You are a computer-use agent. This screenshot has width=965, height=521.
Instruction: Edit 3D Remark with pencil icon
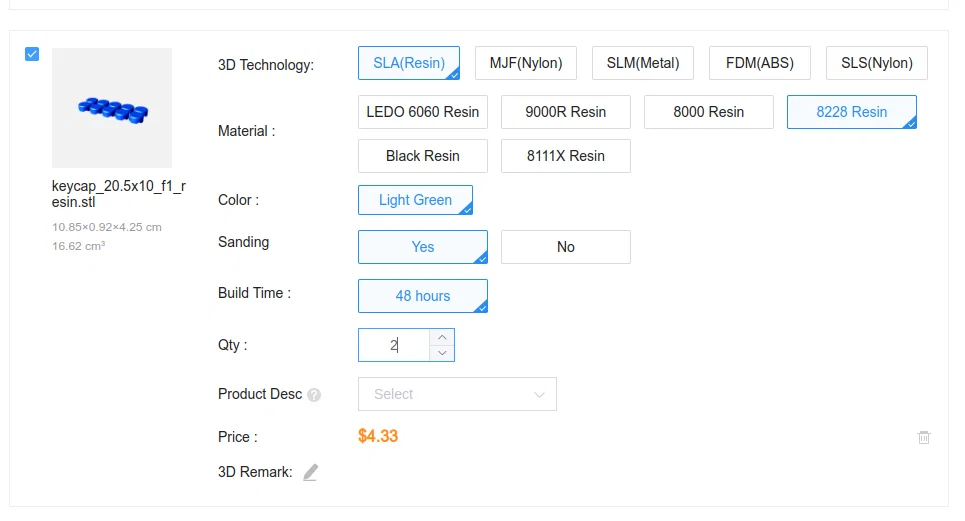pos(310,472)
